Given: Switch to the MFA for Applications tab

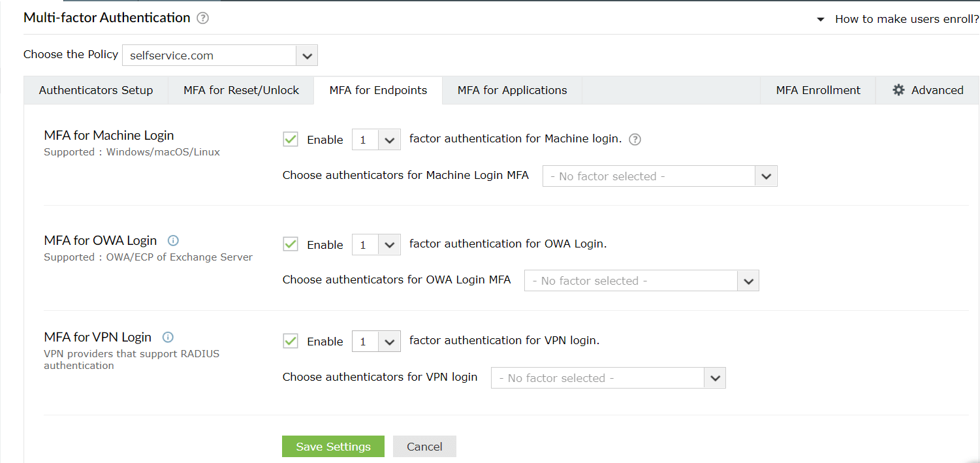Looking at the screenshot, I should point(511,89).
